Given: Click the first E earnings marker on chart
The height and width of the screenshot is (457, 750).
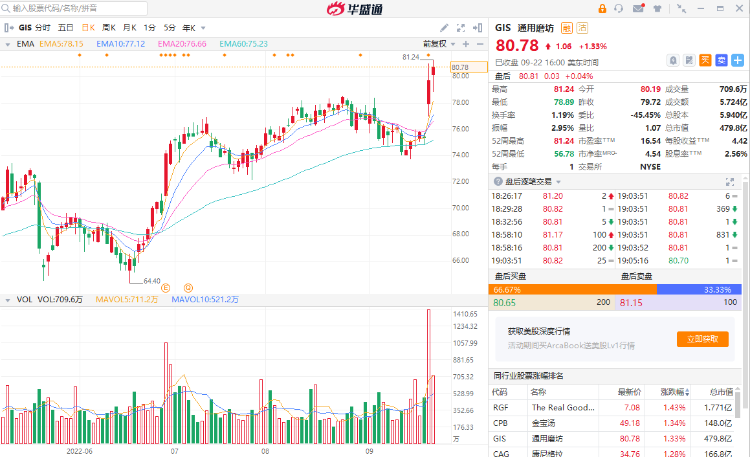Looking at the screenshot, I should 165,288.
